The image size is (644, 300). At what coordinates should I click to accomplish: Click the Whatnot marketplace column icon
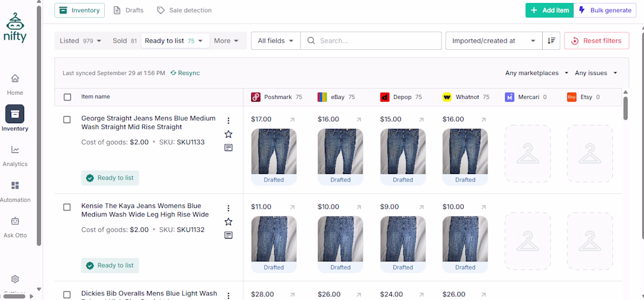coord(447,97)
